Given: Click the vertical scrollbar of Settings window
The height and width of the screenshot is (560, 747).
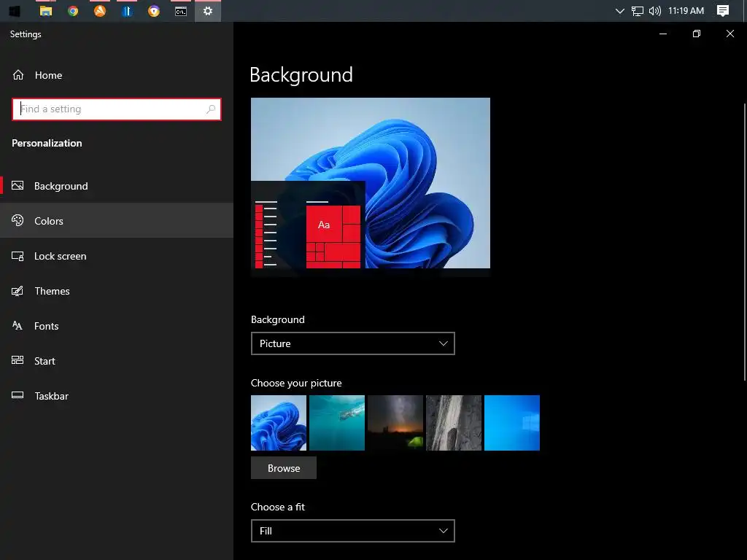Looking at the screenshot, I should (x=745, y=242).
